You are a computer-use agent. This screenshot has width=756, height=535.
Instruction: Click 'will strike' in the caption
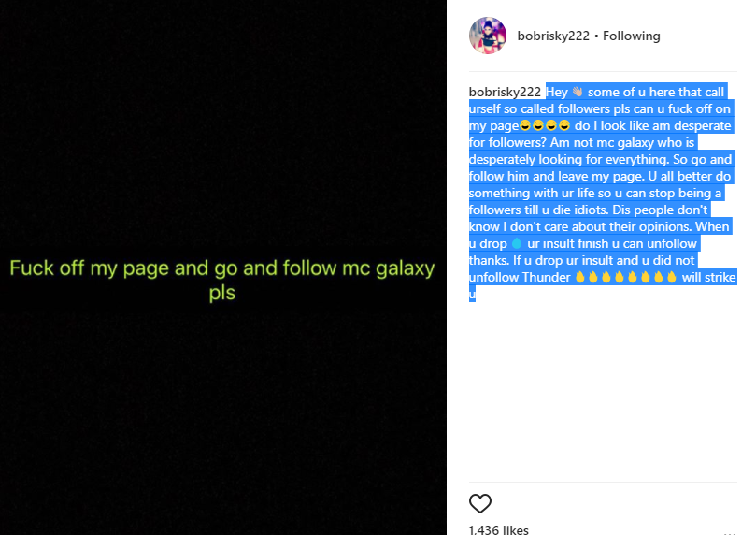tap(708, 277)
